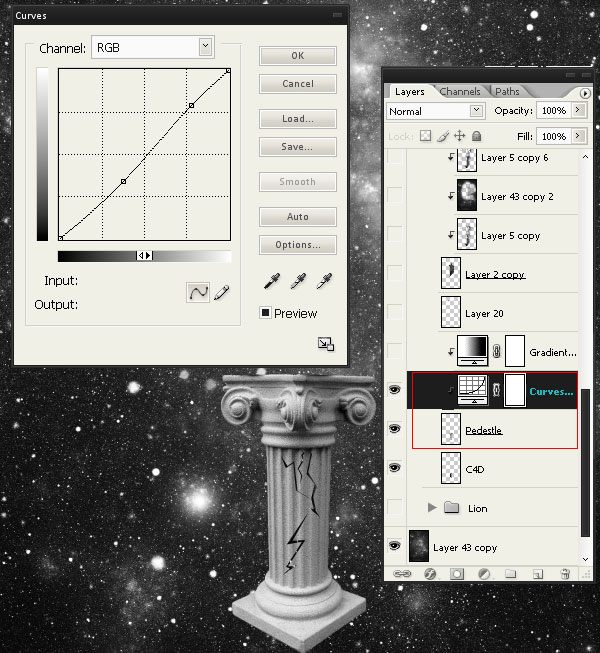Hide the Pedestle layer
The width and height of the screenshot is (600, 653).
[x=395, y=429]
